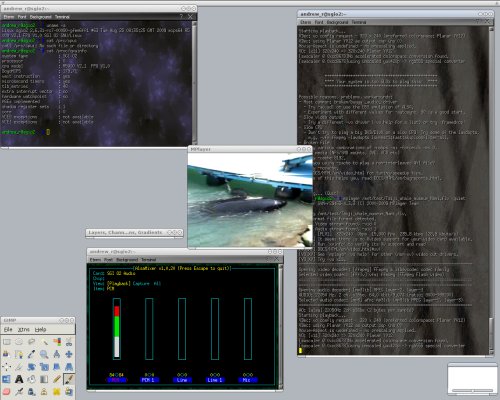This screenshot has height=400, width=500.
Task: Select the Flip tool in GIMP
Action: pyautogui.click(x=7, y=379)
